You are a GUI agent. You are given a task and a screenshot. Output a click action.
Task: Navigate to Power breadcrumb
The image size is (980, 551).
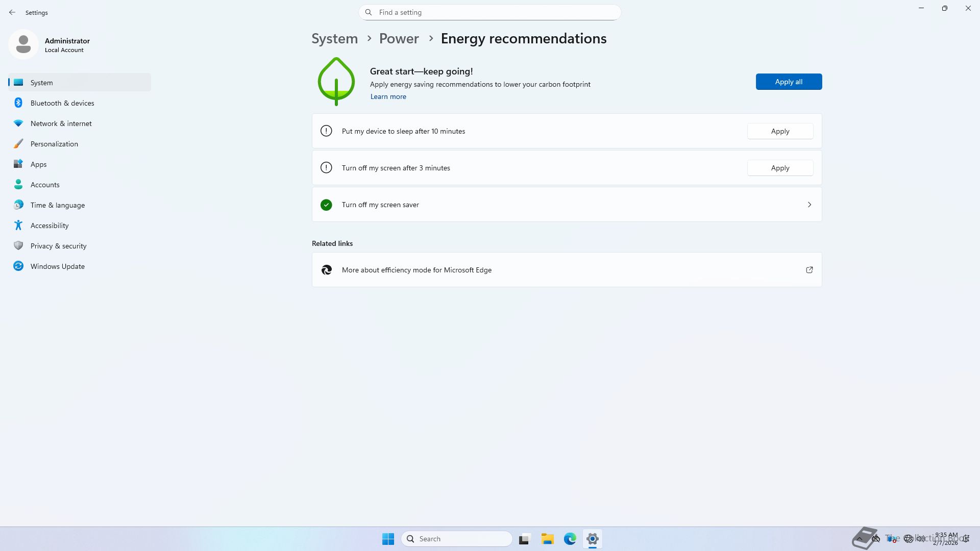tap(399, 39)
